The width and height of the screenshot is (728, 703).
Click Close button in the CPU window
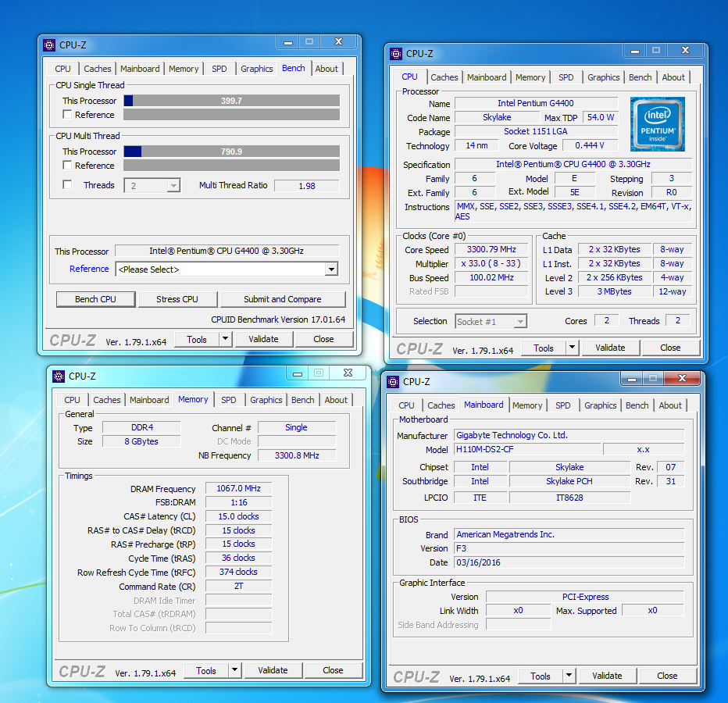tap(670, 348)
